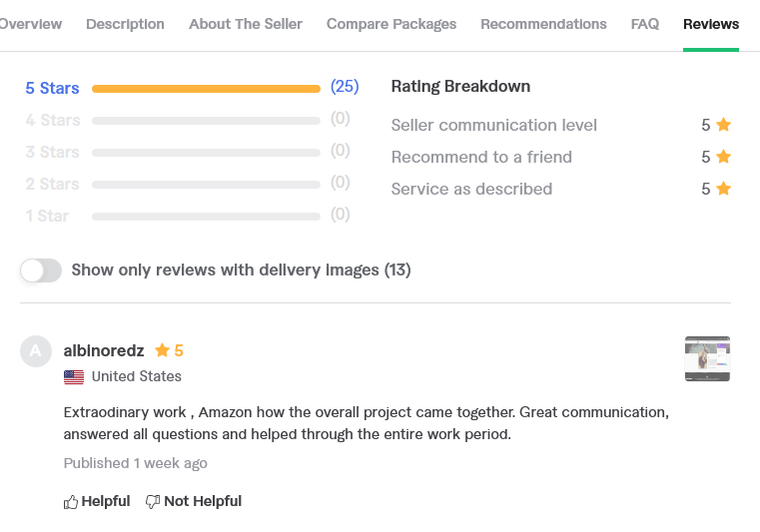Click the orange 5 Stars rating bar
The height and width of the screenshot is (532, 760).
tap(206, 89)
